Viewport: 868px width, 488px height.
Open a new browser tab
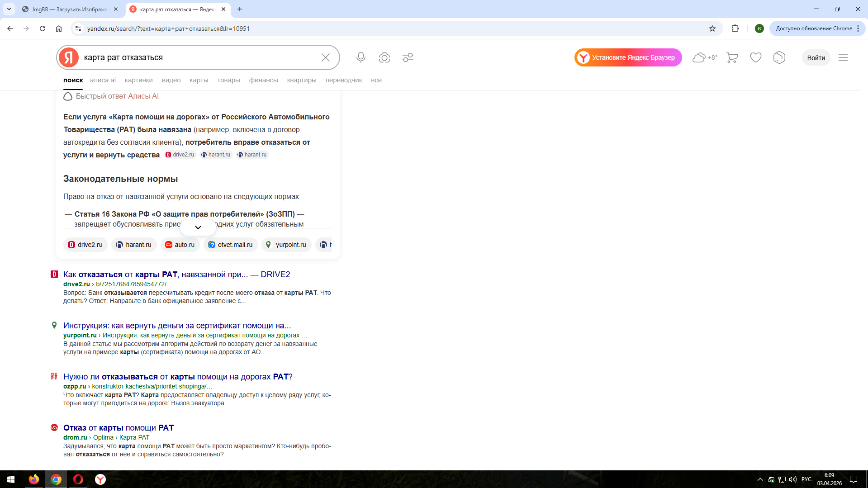click(x=240, y=9)
